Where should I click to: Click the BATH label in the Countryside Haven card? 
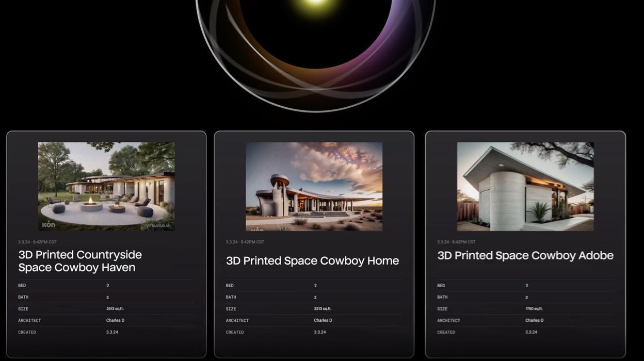(23, 297)
